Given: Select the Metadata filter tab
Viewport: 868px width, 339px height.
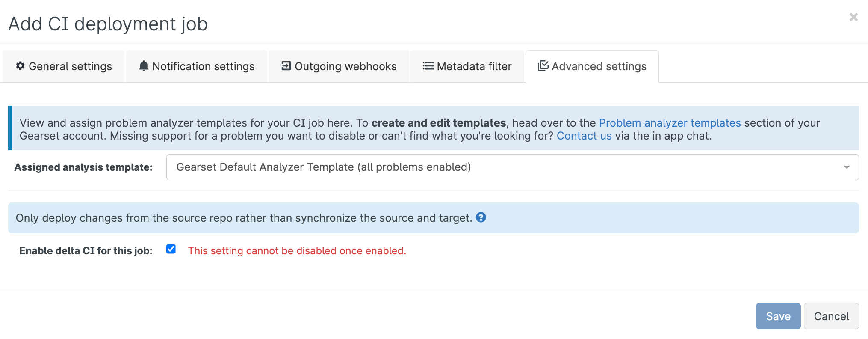Looking at the screenshot, I should 474,66.
